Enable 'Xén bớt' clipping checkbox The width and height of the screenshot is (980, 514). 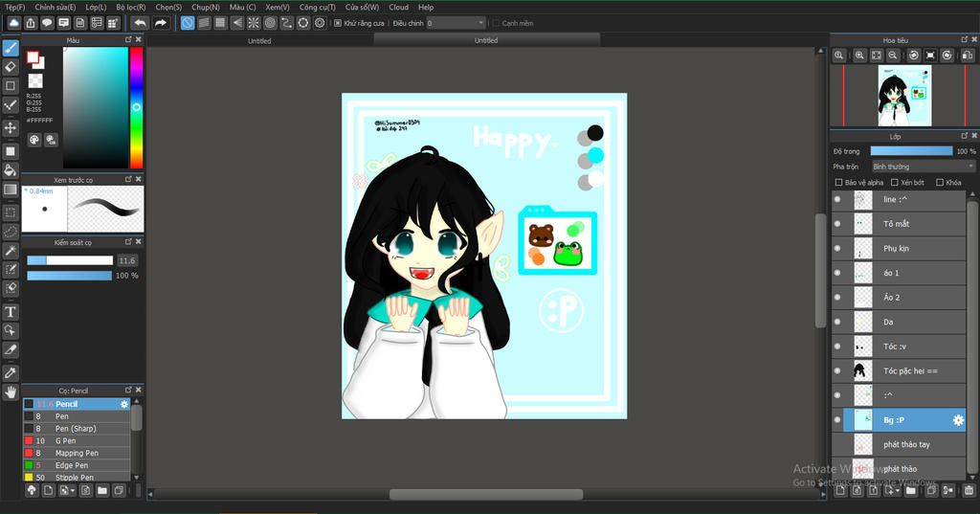[x=895, y=183]
